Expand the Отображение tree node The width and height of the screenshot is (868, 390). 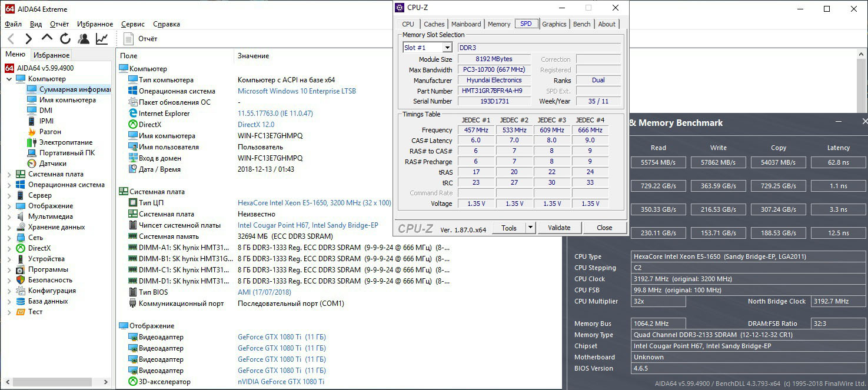pyautogui.click(x=9, y=206)
